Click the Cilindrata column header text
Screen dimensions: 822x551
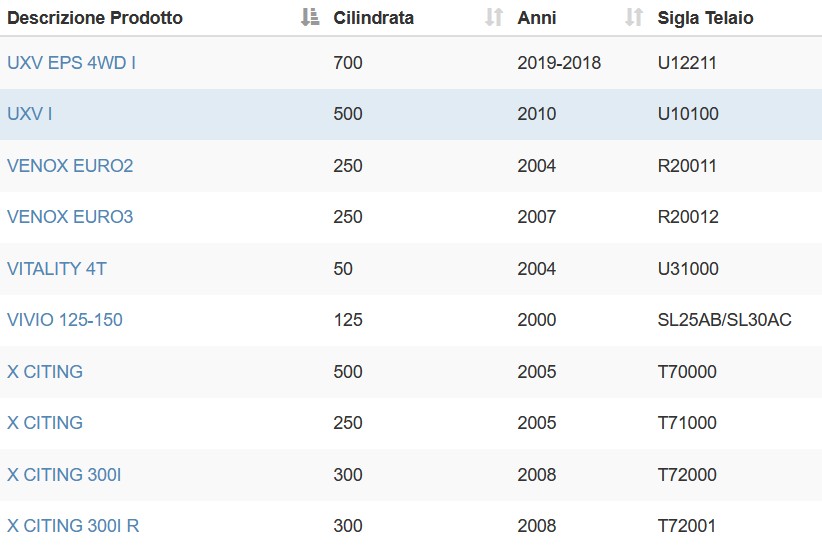click(x=374, y=18)
